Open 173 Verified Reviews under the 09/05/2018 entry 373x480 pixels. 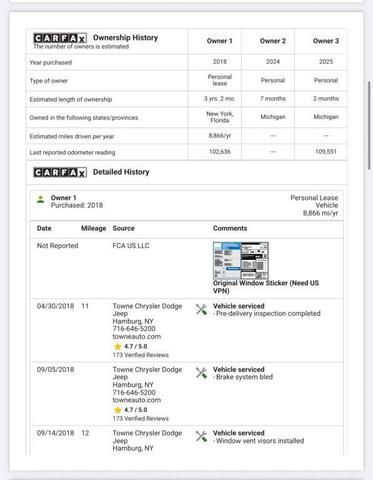coord(140,419)
